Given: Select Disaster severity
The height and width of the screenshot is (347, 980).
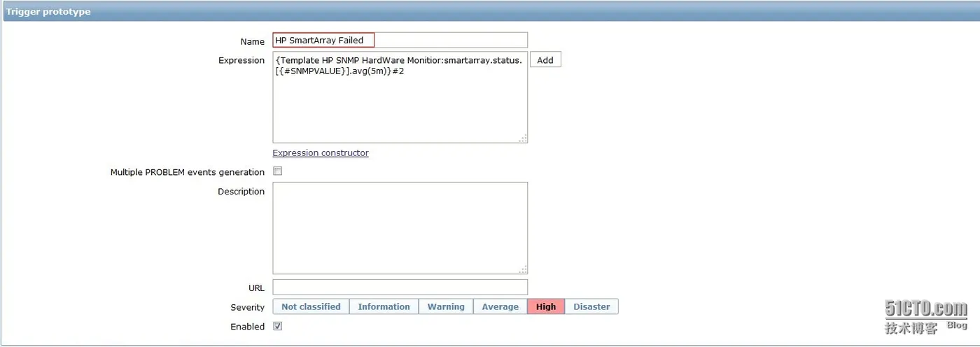Looking at the screenshot, I should tap(591, 306).
